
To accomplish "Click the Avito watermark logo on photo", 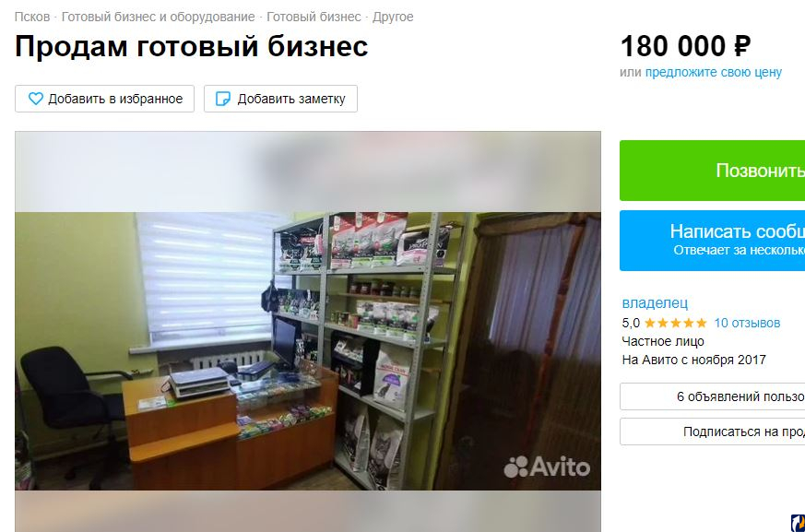I will [547, 467].
